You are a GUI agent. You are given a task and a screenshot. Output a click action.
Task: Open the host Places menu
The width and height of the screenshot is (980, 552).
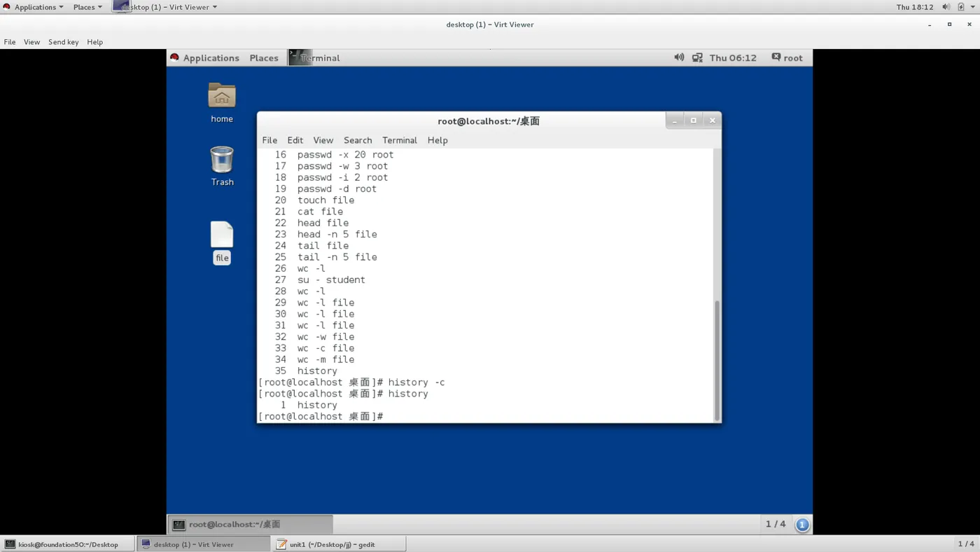87,7
